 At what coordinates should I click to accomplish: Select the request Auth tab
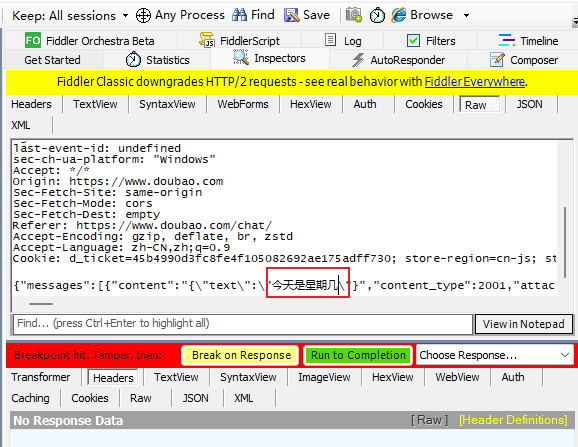point(365,104)
